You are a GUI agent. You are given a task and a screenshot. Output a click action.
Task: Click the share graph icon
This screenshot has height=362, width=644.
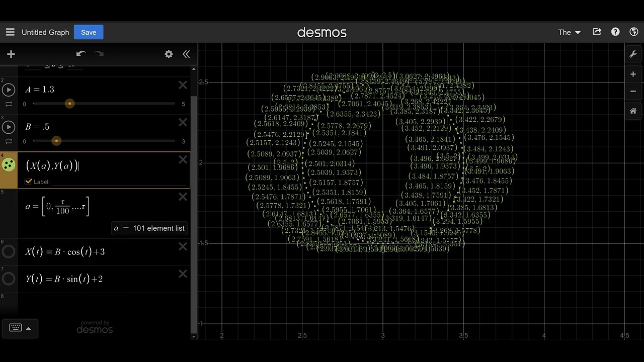point(597,32)
